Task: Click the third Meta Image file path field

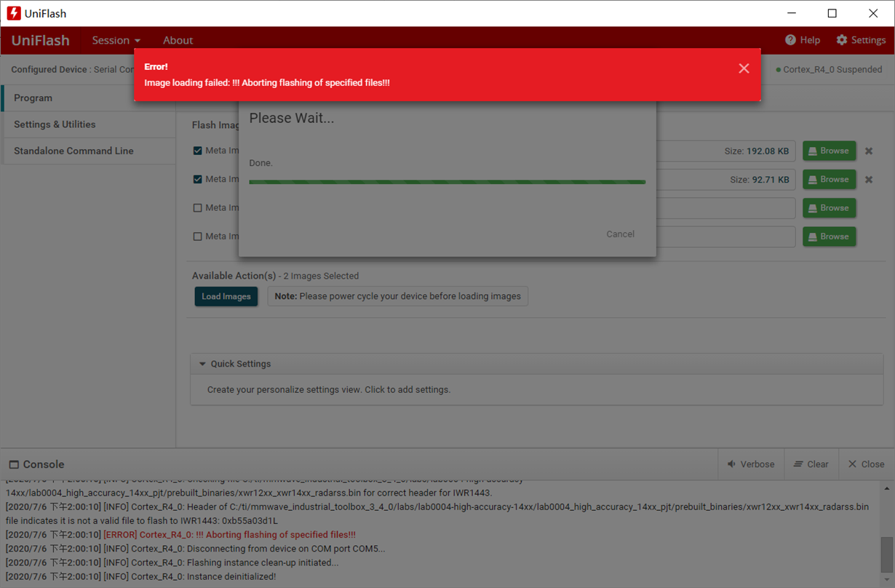Action: pyautogui.click(x=725, y=207)
